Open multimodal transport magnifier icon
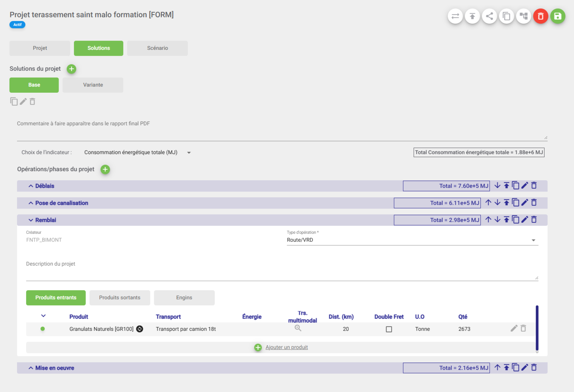The width and height of the screenshot is (574, 392). click(298, 328)
